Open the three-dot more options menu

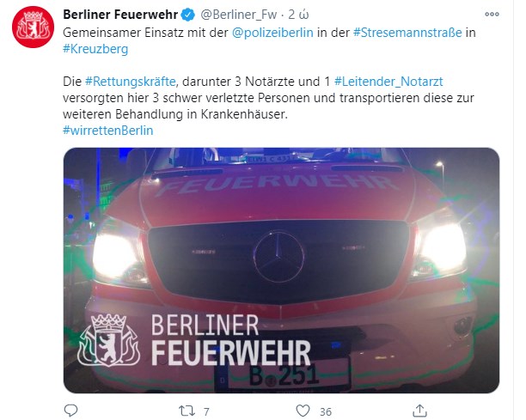(x=492, y=15)
